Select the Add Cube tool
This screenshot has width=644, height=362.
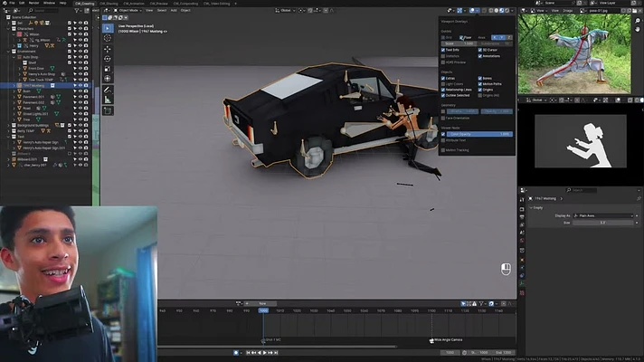(108, 110)
